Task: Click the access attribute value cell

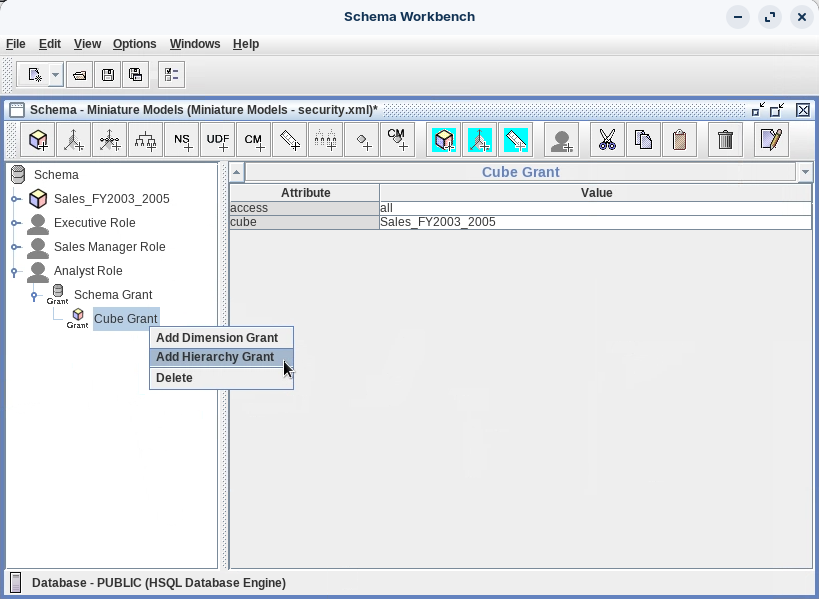Action: tap(594, 208)
